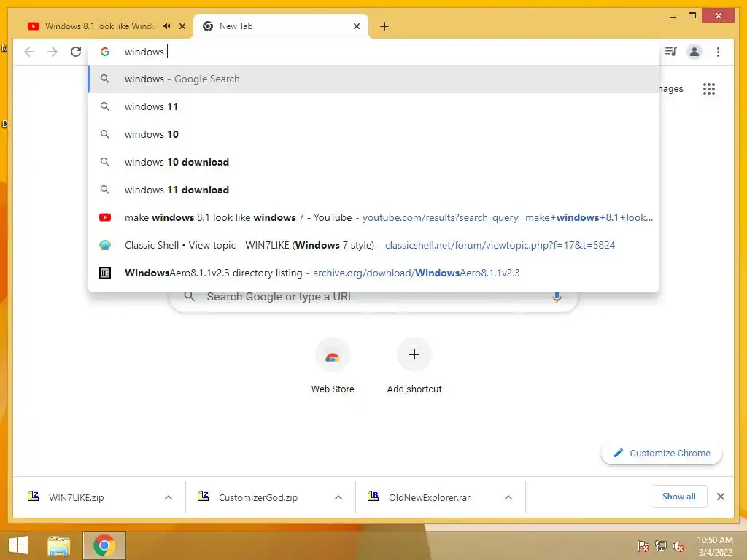Screen dimensions: 747x560
Task: Show all downloads
Action: (679, 497)
